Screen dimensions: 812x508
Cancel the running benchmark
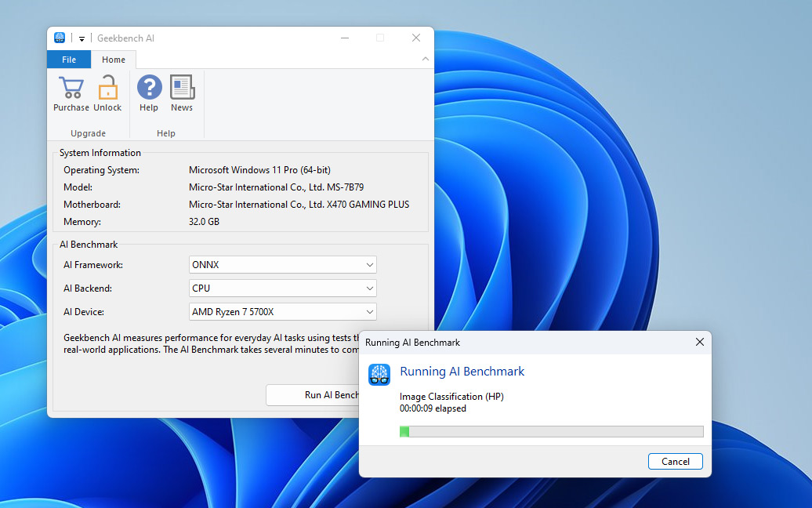676,462
